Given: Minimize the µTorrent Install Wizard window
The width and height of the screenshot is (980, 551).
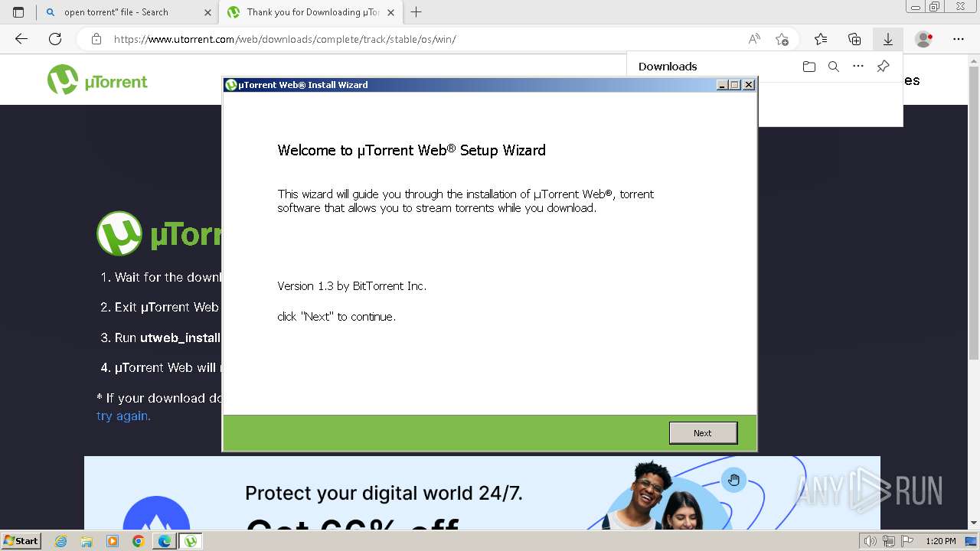Looking at the screenshot, I should 722,85.
